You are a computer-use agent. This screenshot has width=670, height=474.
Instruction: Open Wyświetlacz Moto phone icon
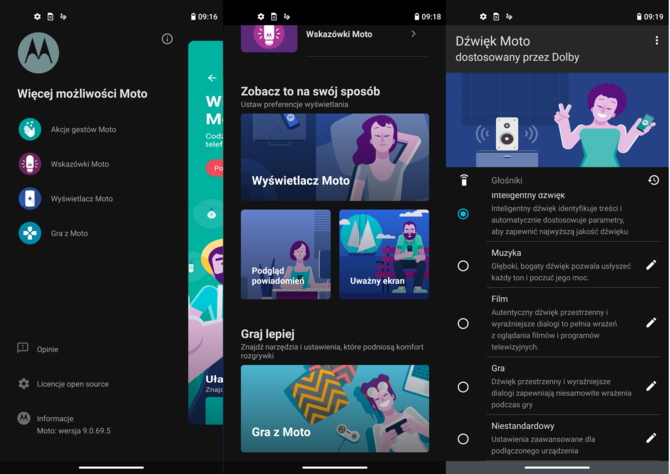pyautogui.click(x=29, y=198)
